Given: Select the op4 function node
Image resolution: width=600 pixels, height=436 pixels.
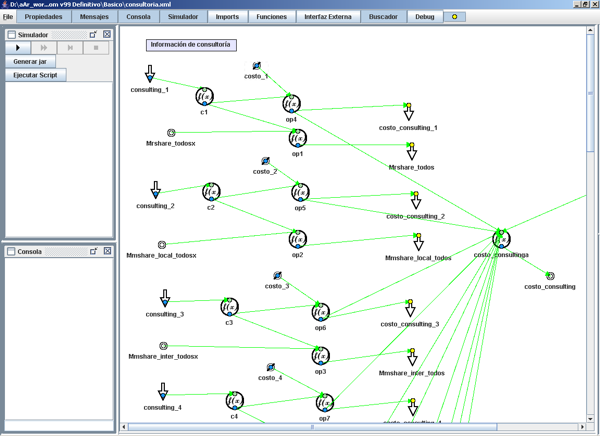Looking at the screenshot, I should pyautogui.click(x=291, y=104).
